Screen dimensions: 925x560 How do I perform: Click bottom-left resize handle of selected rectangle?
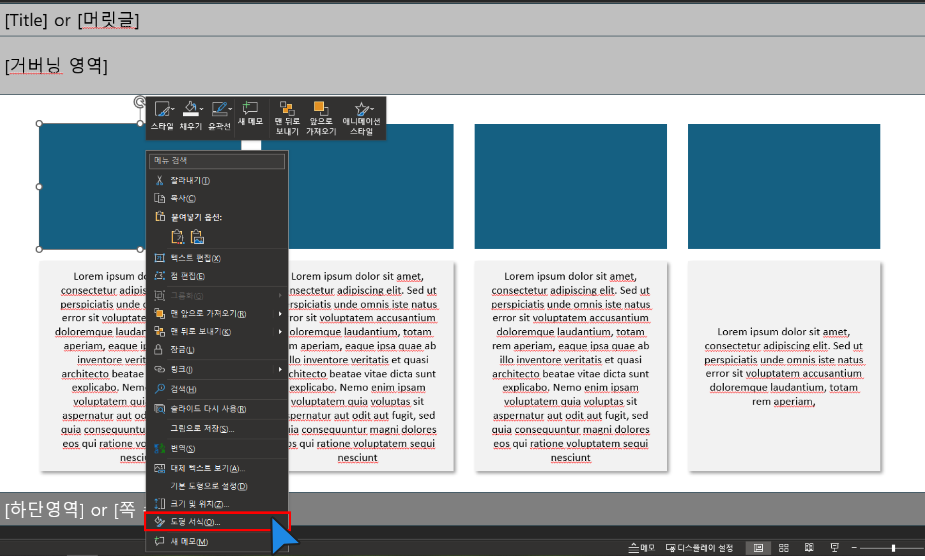tap(39, 249)
